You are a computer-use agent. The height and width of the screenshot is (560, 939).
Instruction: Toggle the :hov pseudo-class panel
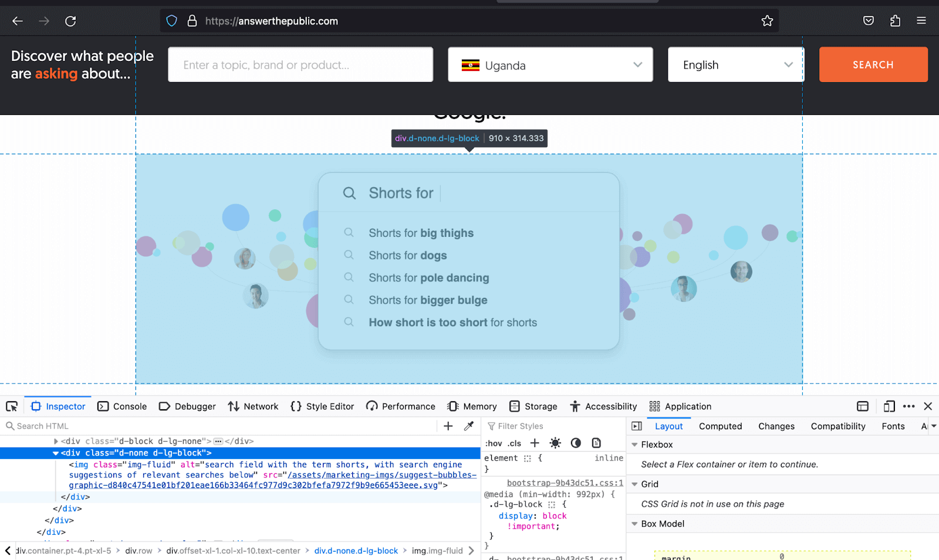tap(495, 443)
